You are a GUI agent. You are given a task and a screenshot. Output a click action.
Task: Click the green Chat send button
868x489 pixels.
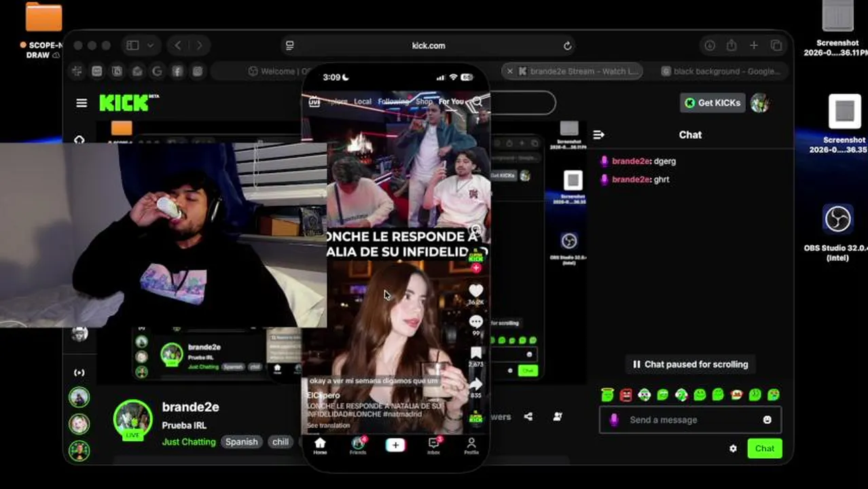pos(765,448)
